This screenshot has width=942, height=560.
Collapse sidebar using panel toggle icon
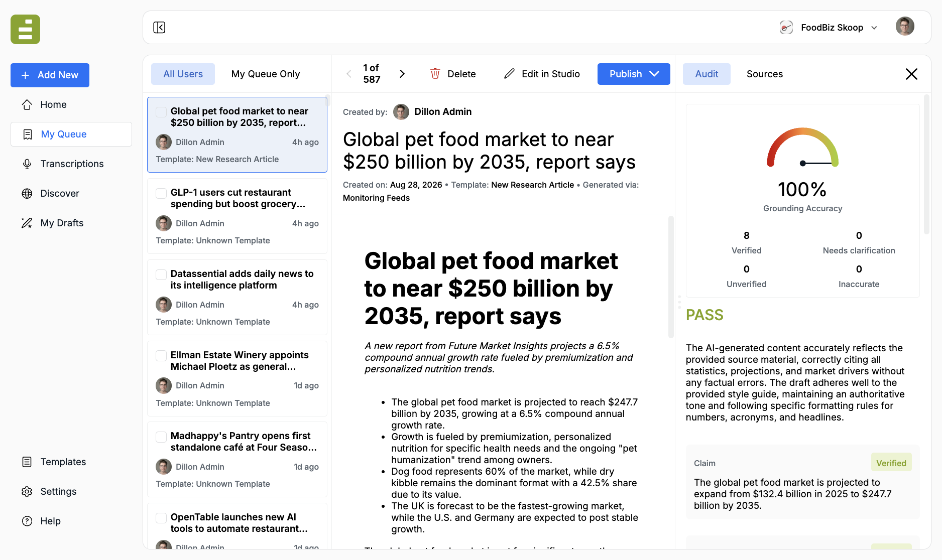tap(159, 27)
